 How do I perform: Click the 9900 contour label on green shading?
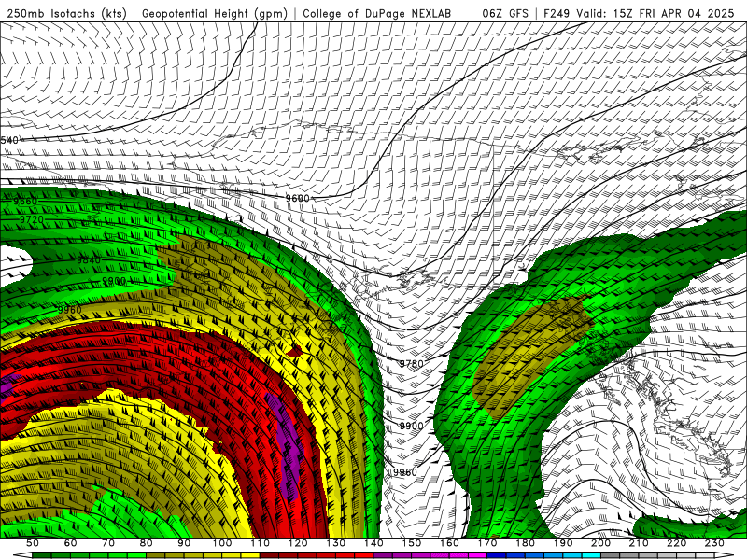[x=114, y=281]
